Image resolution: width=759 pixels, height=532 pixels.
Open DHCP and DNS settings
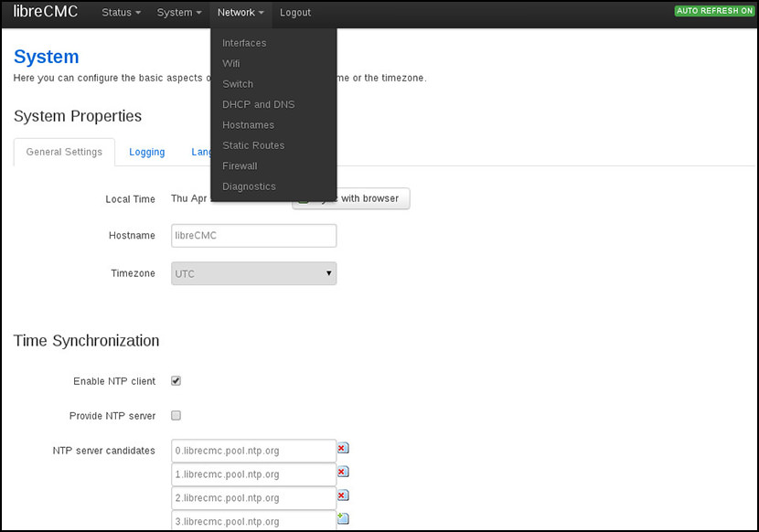(x=258, y=104)
